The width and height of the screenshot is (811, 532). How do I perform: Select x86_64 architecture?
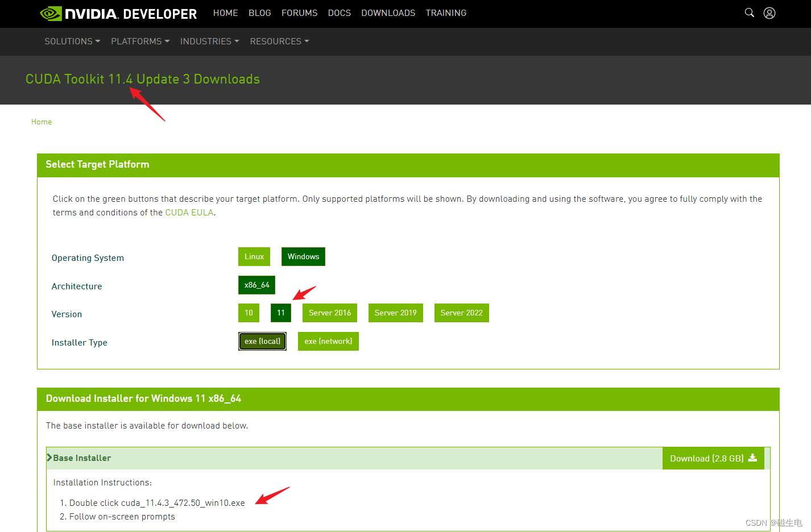tap(256, 285)
